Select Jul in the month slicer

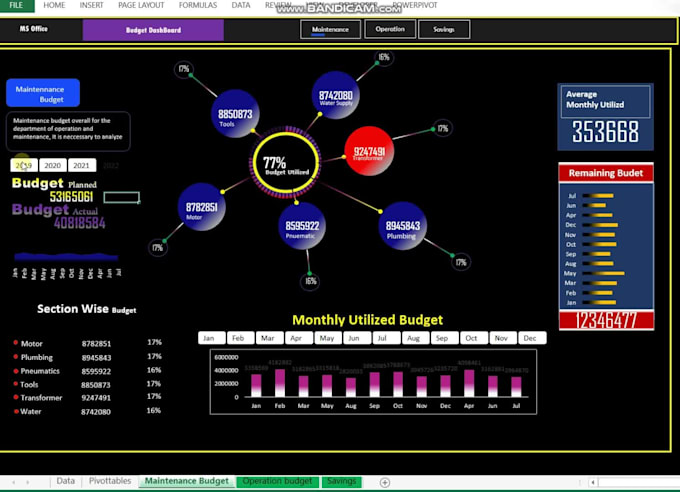pos(386,338)
